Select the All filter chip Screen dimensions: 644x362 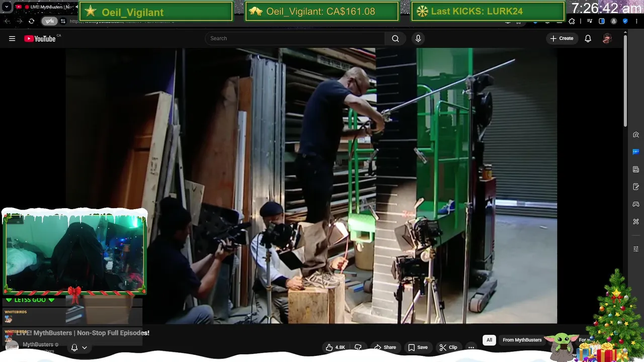pyautogui.click(x=489, y=340)
